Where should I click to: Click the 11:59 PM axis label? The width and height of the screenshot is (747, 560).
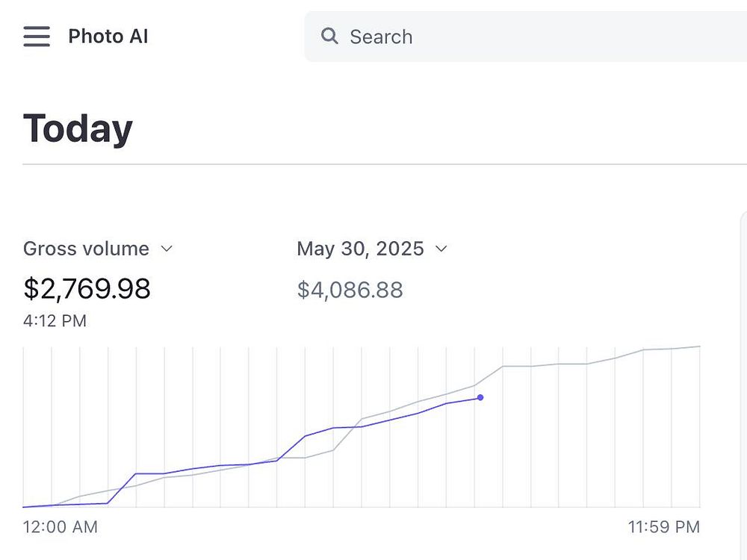[663, 527]
